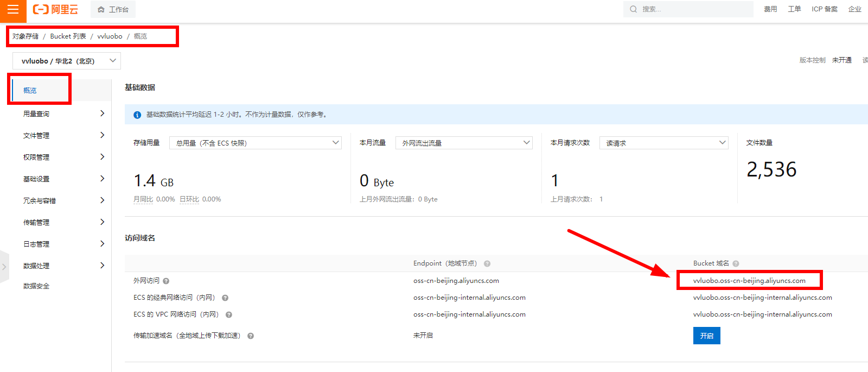The height and width of the screenshot is (372, 868).
Task: Open the 读请求 dropdown
Action: 663,143
